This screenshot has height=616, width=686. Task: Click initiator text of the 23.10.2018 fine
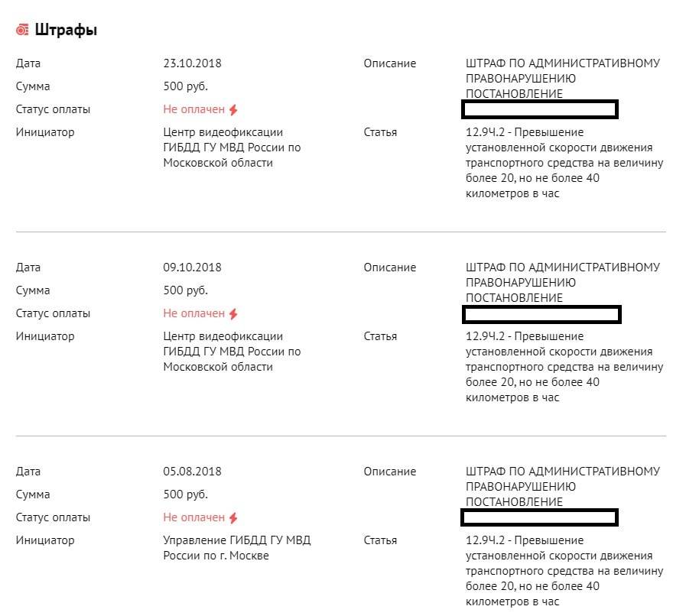click(x=232, y=148)
